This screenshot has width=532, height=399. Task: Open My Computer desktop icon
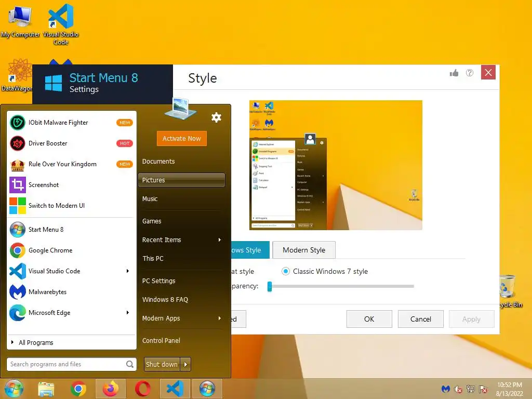tap(20, 21)
